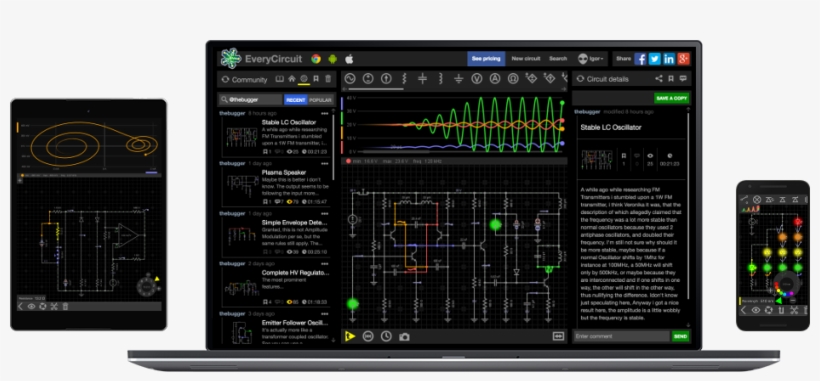Share on Twitter
820x381 pixels.
coord(655,59)
